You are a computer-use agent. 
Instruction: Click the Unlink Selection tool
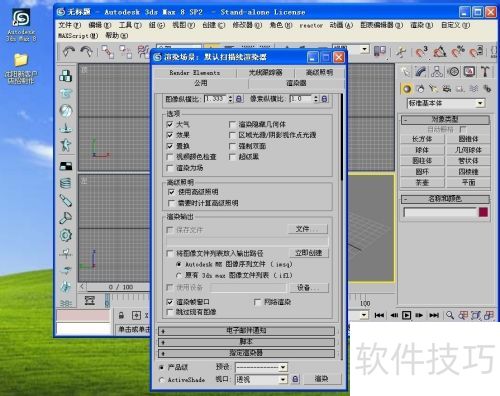click(x=125, y=52)
